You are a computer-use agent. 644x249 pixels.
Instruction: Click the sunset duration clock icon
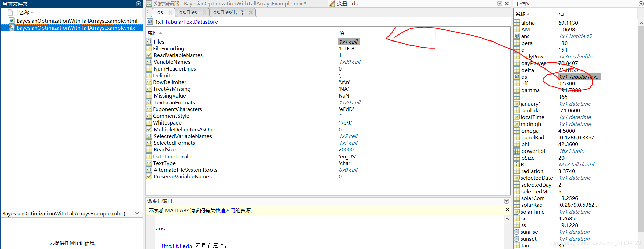(x=517, y=239)
